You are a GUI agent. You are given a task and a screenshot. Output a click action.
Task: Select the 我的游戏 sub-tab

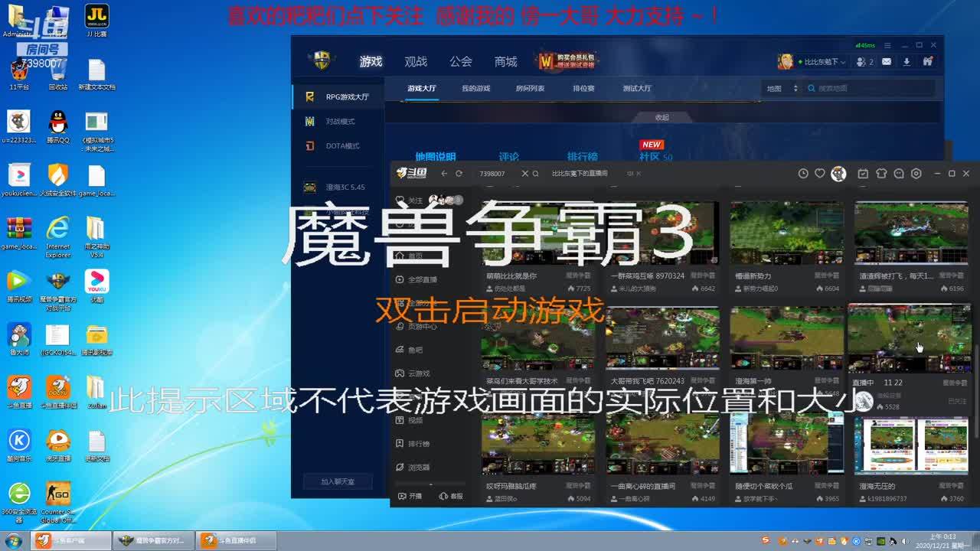click(x=475, y=89)
